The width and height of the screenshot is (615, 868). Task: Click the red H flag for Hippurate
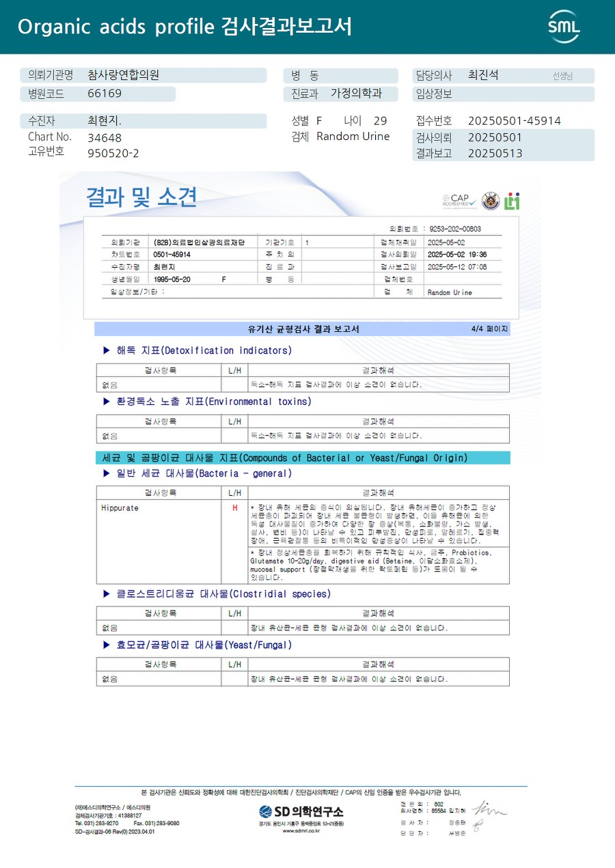[x=235, y=508]
